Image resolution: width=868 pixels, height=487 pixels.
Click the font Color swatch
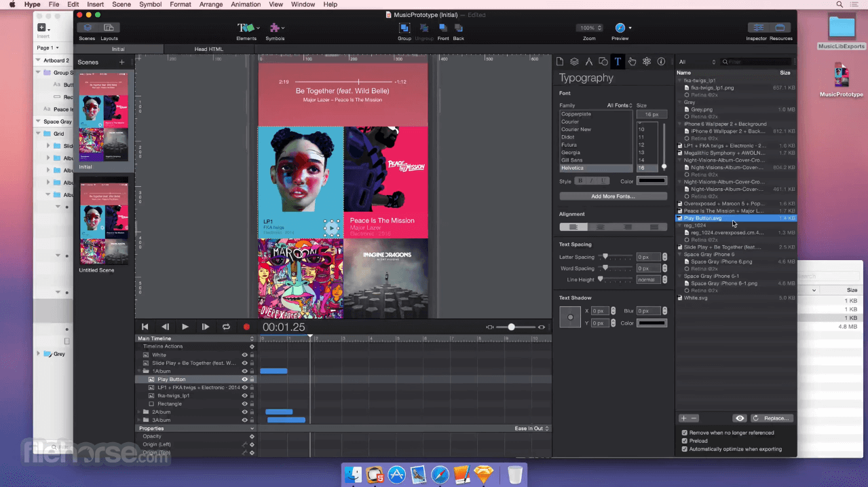[652, 181]
